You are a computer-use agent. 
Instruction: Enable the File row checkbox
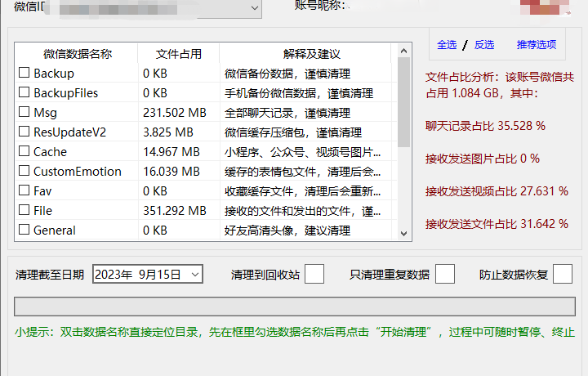click(24, 210)
